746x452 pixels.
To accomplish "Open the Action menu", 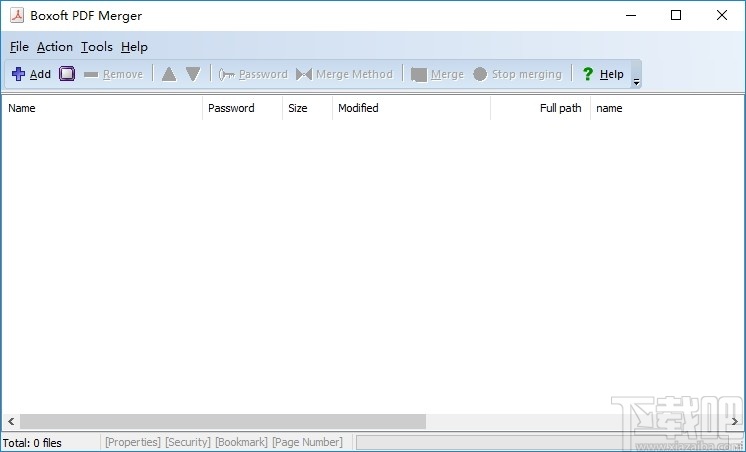I will coord(55,47).
